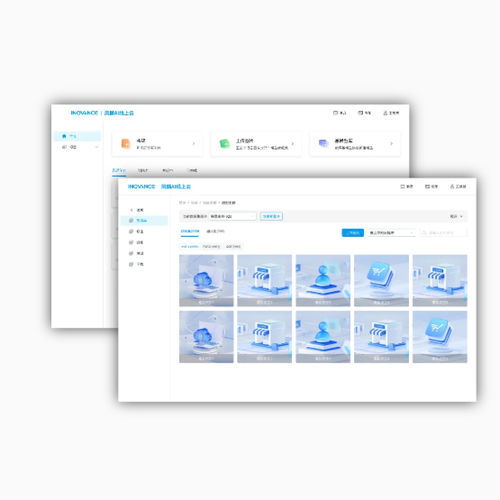The image size is (500, 500).
Task: Click INOVANCE logo in the front window
Action: click(142, 186)
